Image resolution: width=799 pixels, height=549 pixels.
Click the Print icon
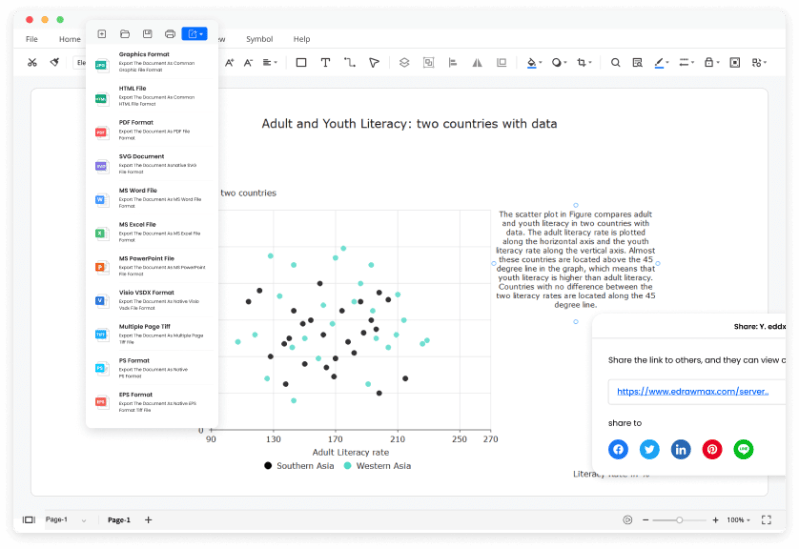pos(170,34)
